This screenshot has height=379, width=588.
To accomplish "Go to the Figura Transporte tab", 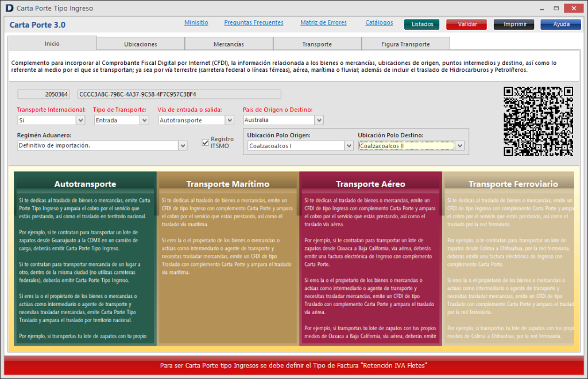I will pos(405,44).
